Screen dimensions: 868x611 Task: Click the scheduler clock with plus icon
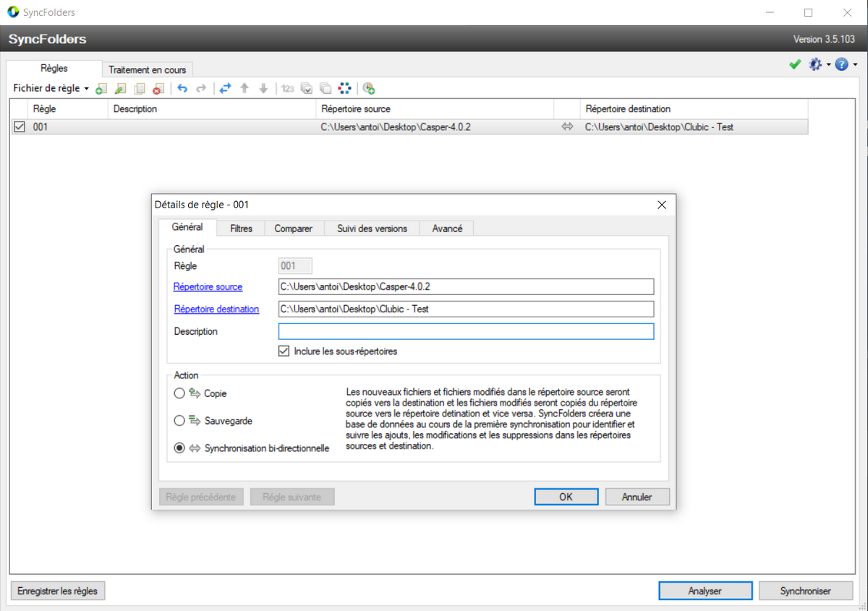[369, 88]
